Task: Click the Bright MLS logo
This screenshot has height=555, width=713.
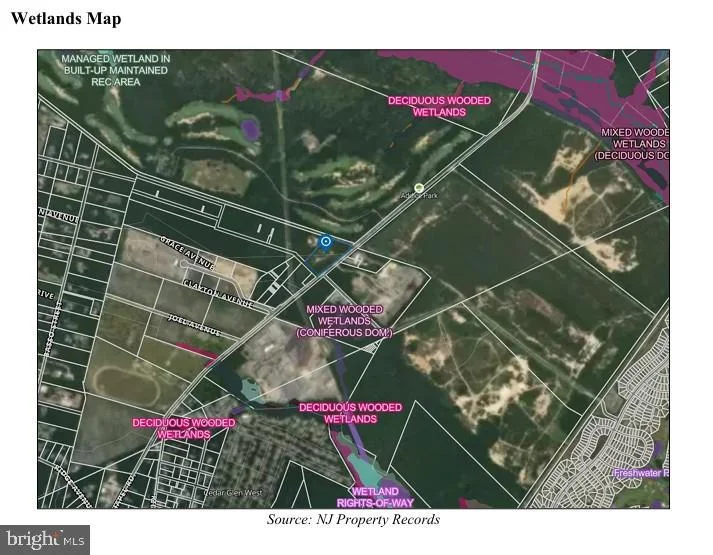Action: point(45,540)
